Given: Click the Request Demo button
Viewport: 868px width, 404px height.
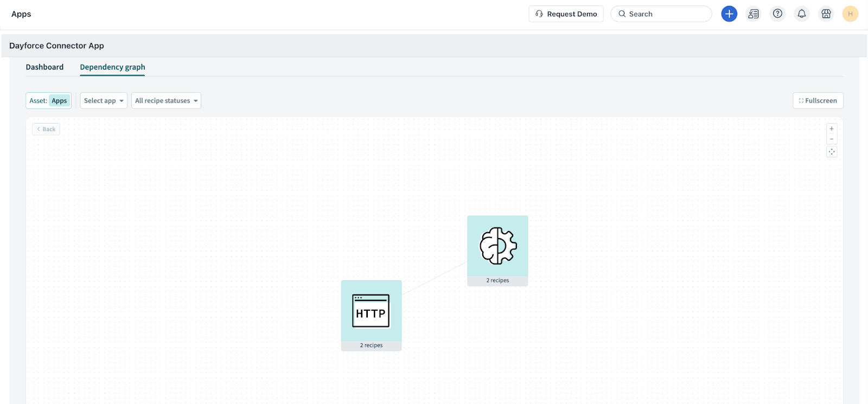Looking at the screenshot, I should (x=566, y=14).
